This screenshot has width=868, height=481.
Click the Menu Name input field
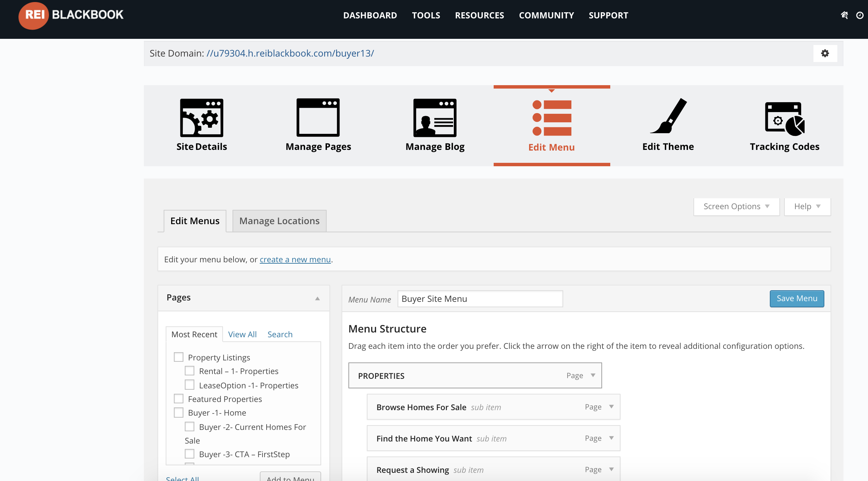pyautogui.click(x=480, y=299)
